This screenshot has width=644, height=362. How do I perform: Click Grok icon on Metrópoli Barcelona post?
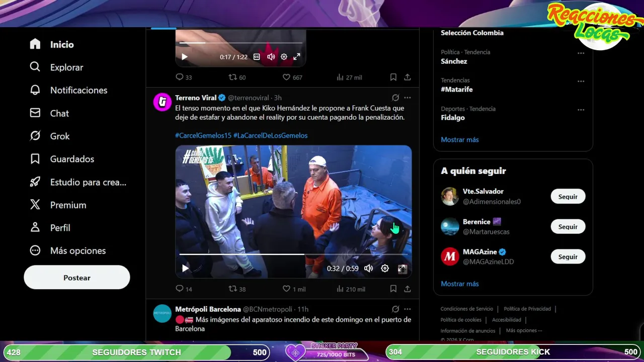coord(395,309)
